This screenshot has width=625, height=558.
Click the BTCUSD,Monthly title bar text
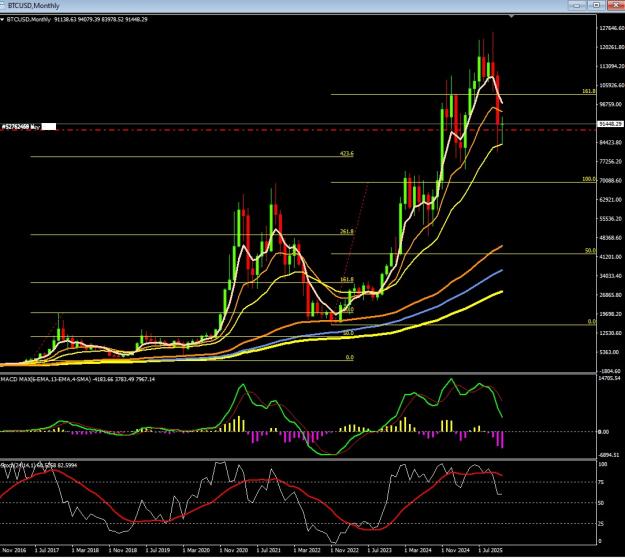pyautogui.click(x=33, y=6)
